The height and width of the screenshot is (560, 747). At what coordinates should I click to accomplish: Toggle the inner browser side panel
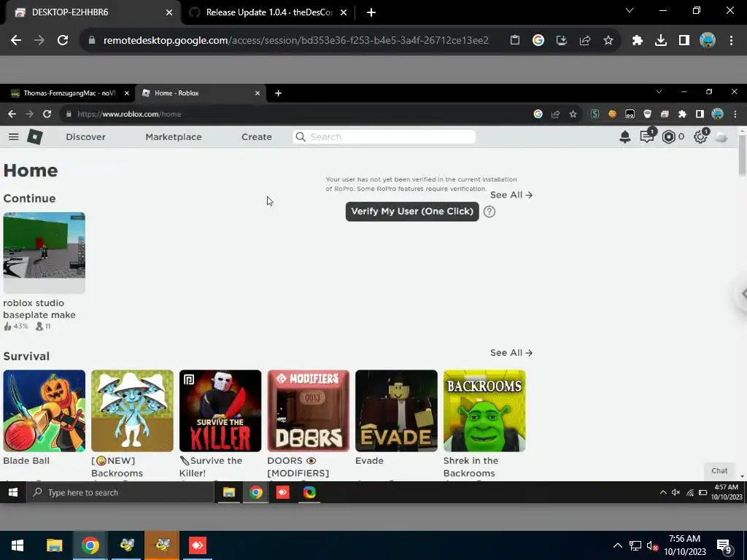pyautogui.click(x=700, y=114)
